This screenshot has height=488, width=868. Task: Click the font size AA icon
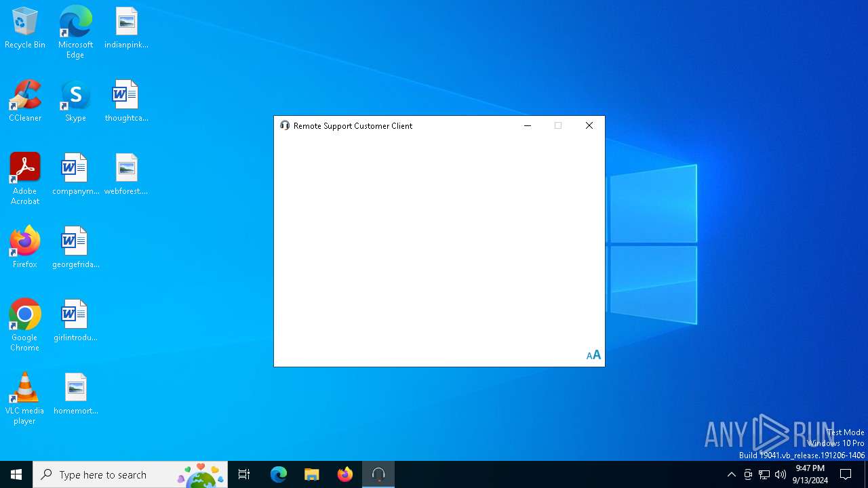click(593, 355)
